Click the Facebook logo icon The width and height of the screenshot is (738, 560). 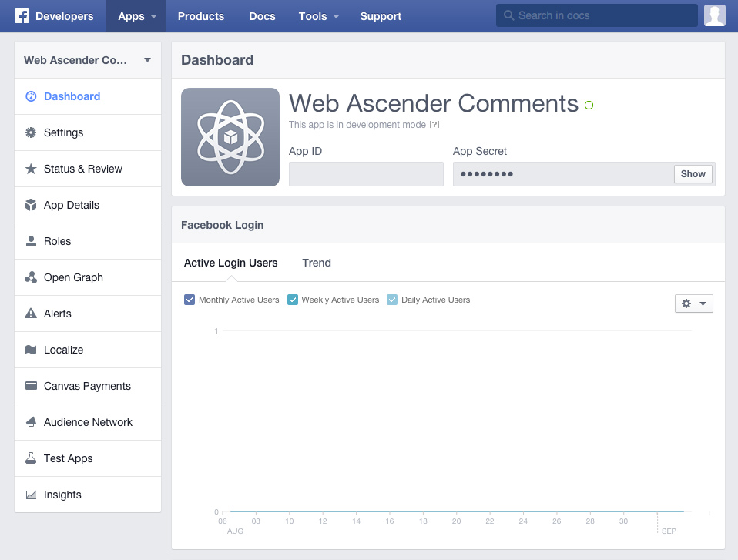click(x=22, y=16)
